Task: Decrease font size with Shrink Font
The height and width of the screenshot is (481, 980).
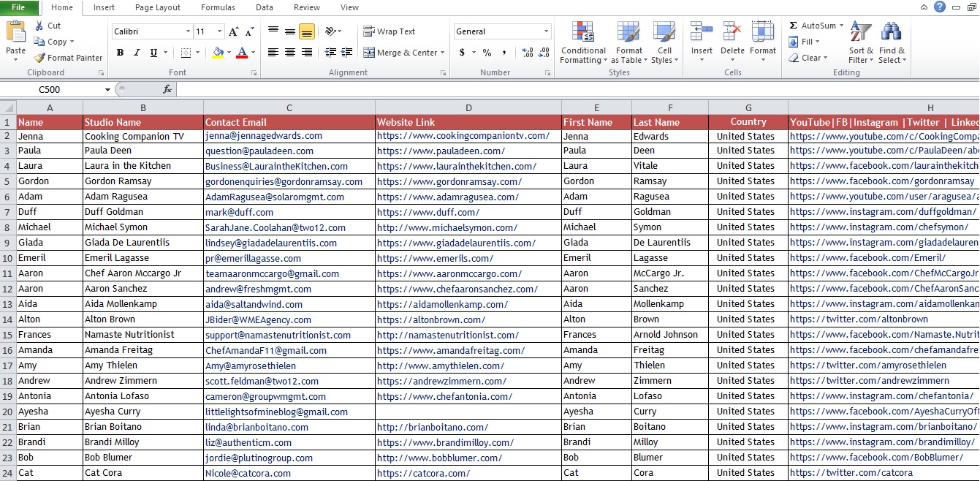Action: coord(250,31)
